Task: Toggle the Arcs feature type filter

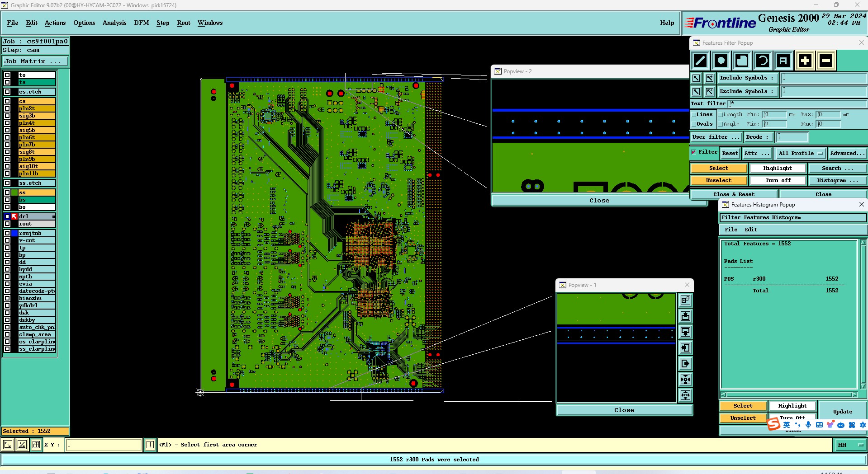Action: (763, 61)
